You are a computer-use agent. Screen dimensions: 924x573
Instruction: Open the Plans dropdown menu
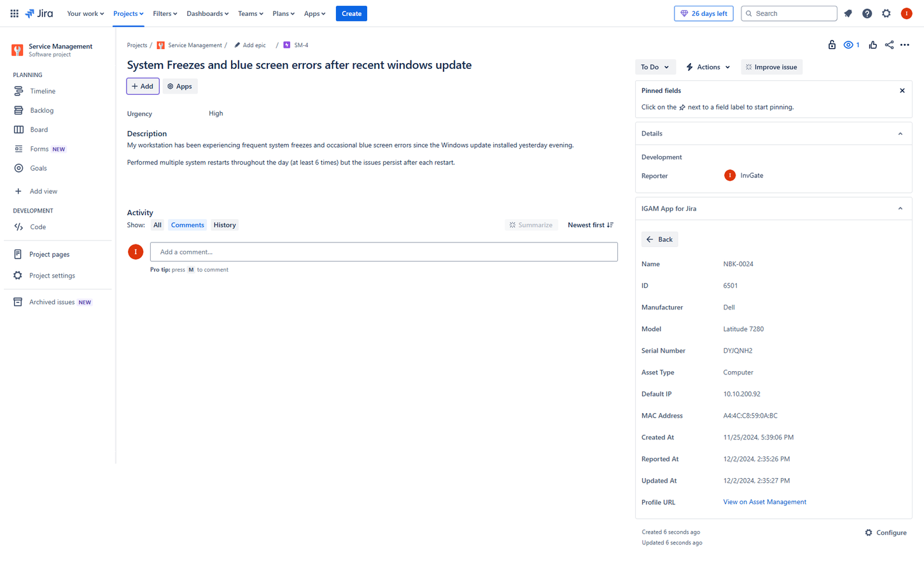click(283, 13)
